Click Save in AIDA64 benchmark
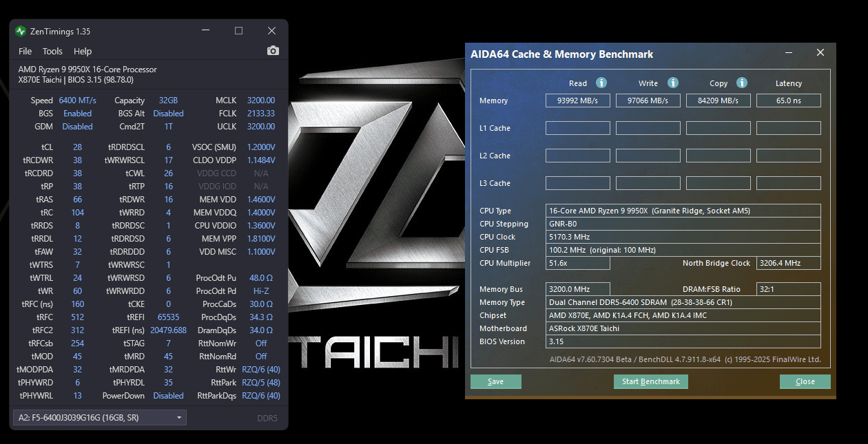868x444 pixels. (496, 381)
